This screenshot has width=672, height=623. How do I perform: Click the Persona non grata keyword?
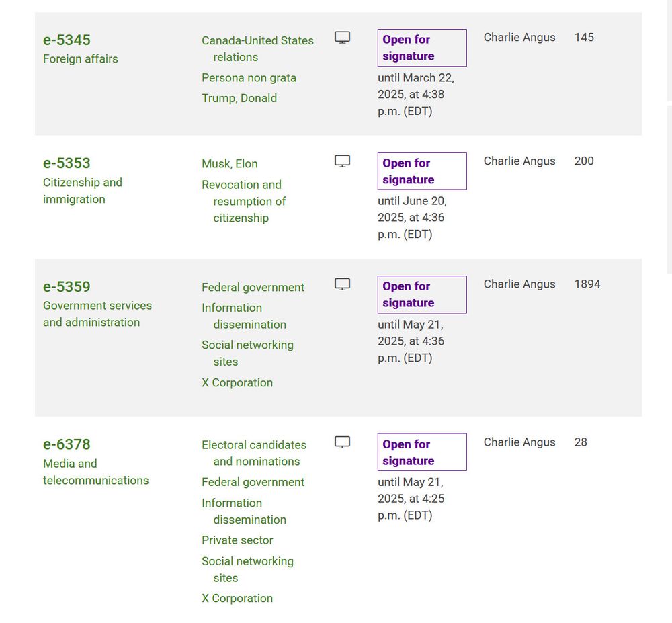[249, 77]
